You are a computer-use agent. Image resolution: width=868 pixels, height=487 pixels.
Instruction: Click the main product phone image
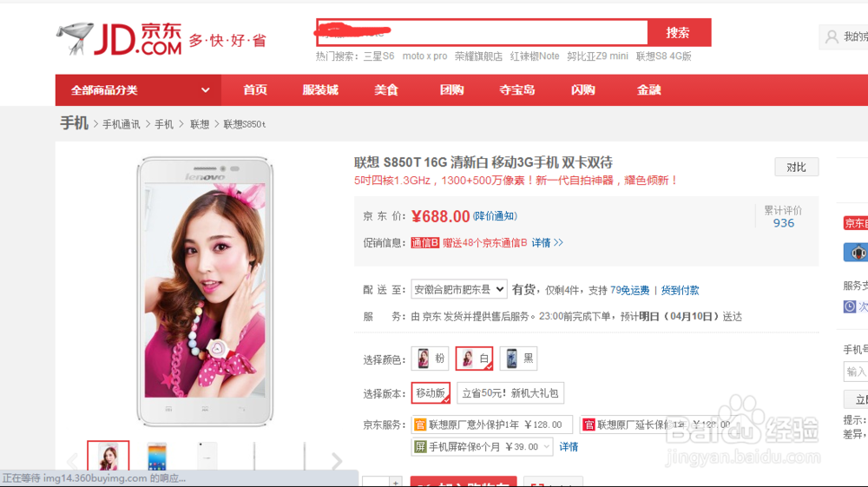point(205,291)
